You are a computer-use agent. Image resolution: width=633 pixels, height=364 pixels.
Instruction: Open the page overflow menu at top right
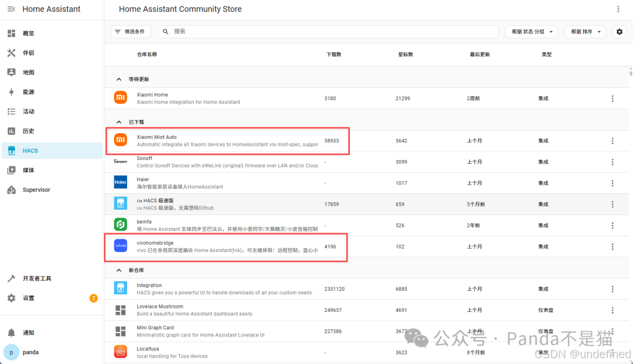click(x=618, y=9)
